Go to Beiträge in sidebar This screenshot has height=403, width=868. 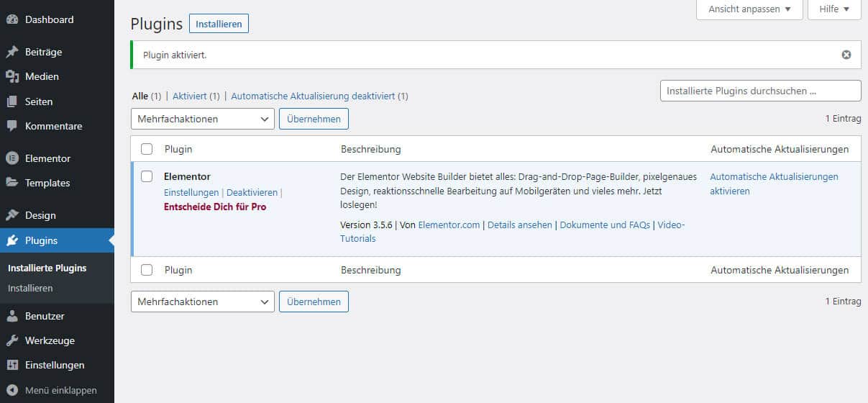(x=57, y=53)
